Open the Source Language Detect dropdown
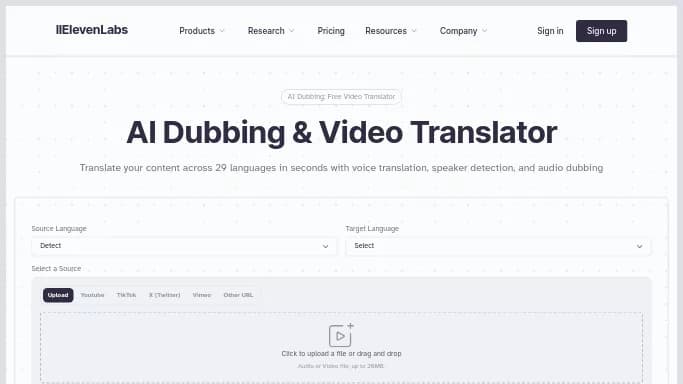Screen dimensions: 683x384 click(x=183, y=246)
